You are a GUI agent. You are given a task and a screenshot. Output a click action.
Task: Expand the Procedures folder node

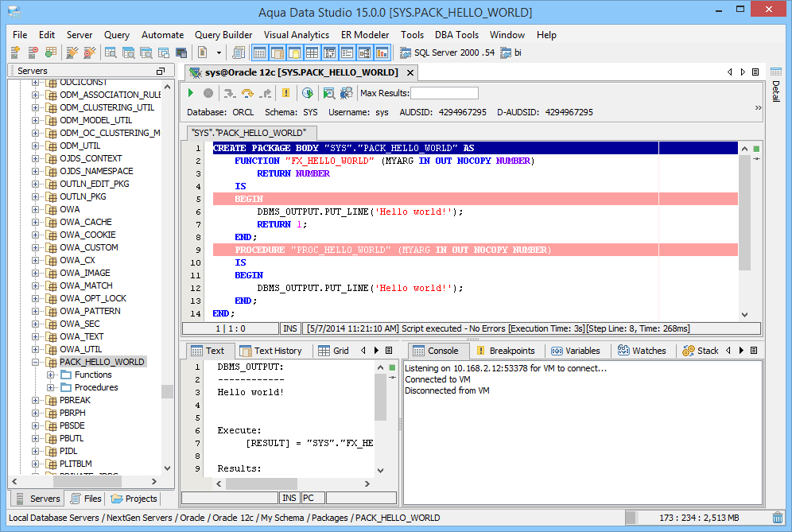point(51,387)
